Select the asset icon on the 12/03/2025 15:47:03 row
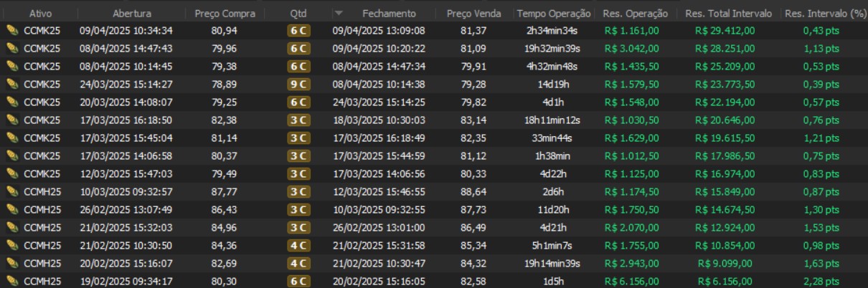 click(x=12, y=173)
